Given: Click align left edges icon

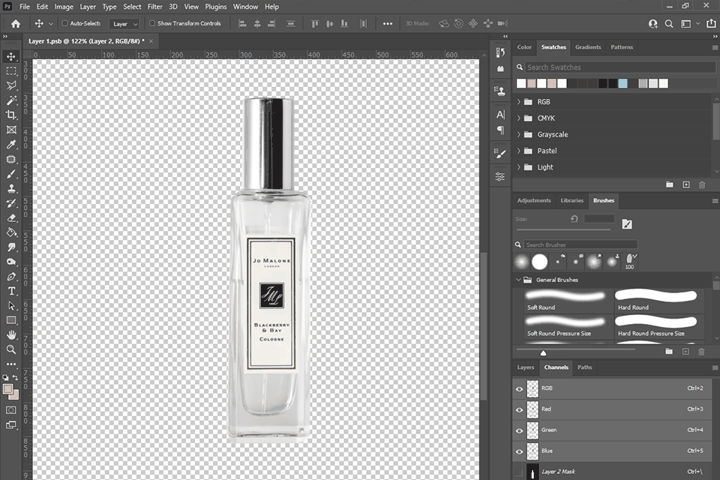Looking at the screenshot, I should [242, 23].
